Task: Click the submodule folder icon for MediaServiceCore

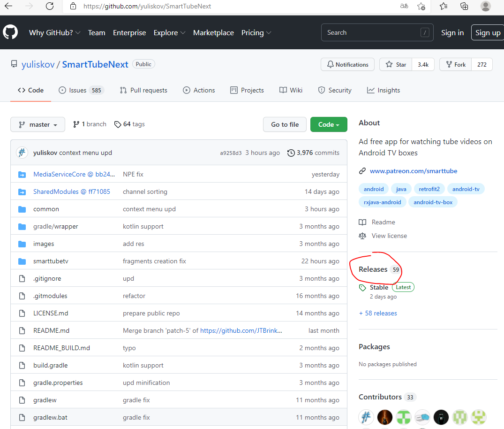Action: pyautogui.click(x=22, y=175)
